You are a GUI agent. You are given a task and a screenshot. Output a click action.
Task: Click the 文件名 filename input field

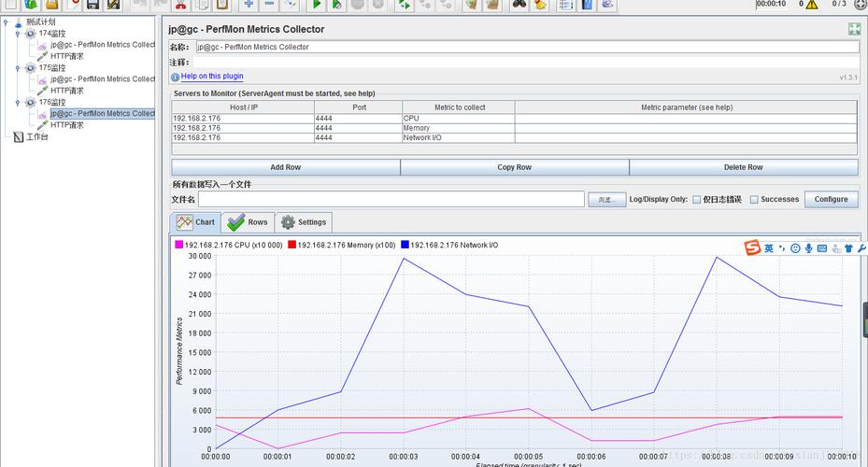tap(391, 199)
